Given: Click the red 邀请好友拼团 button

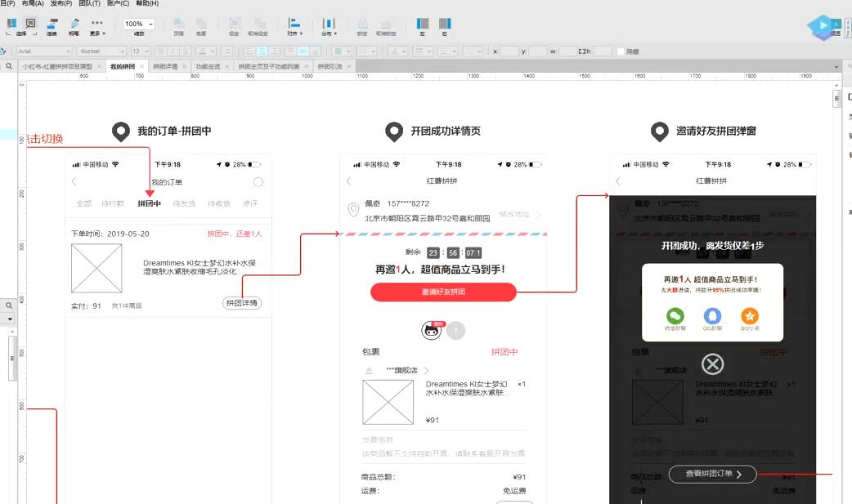Looking at the screenshot, I should [443, 292].
